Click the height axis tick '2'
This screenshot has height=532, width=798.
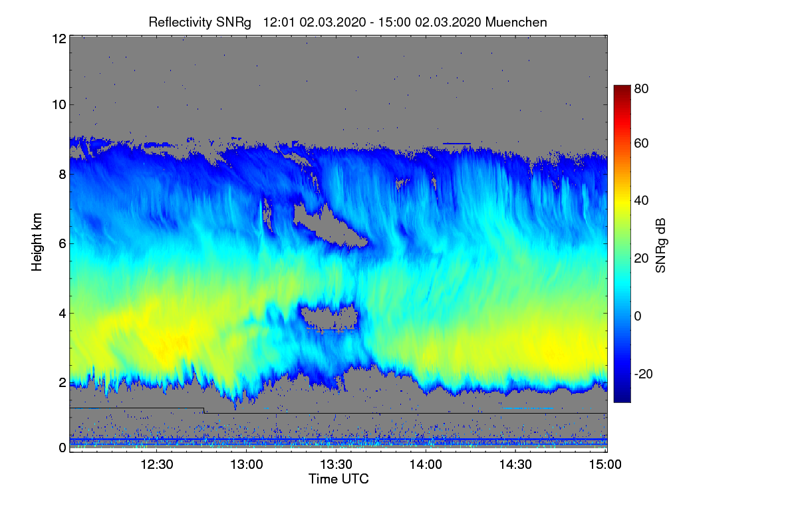click(x=61, y=383)
